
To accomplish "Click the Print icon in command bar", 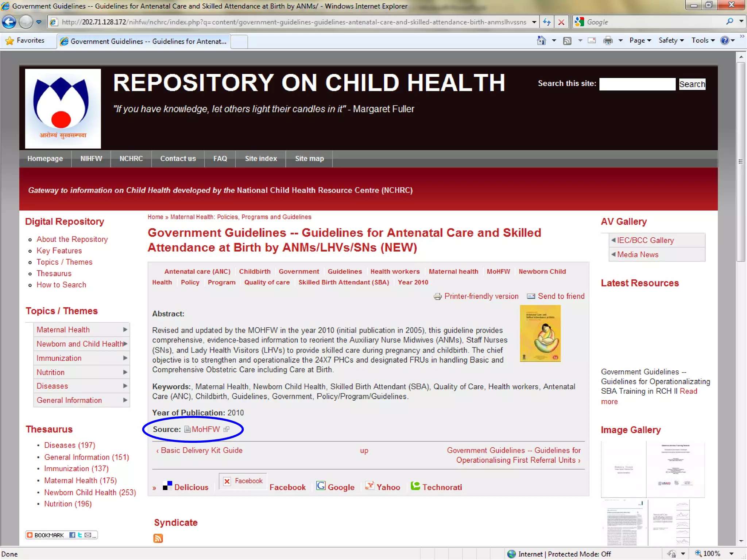I will pos(608,40).
